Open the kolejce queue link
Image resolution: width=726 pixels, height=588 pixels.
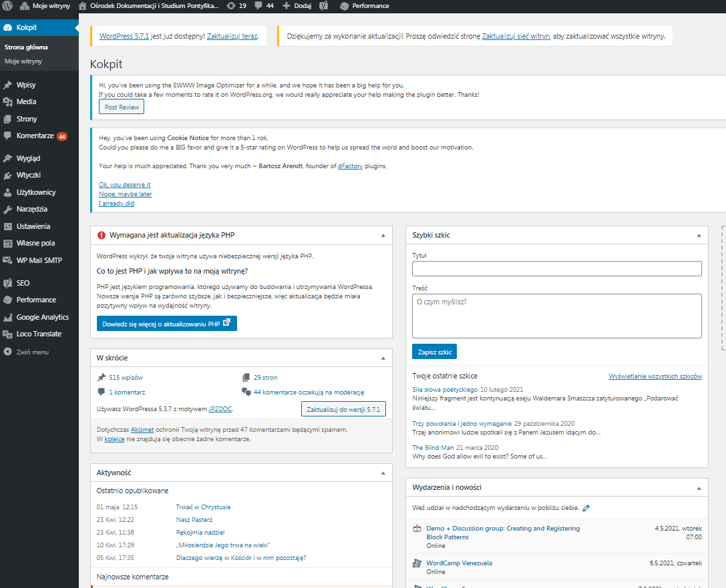114,439
